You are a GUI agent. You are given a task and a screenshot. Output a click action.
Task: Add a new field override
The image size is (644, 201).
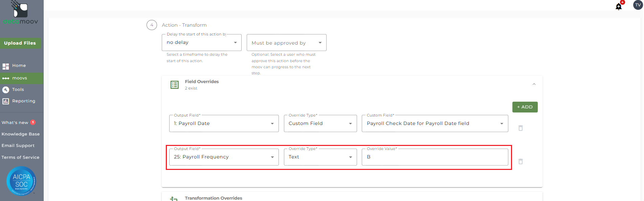point(525,107)
